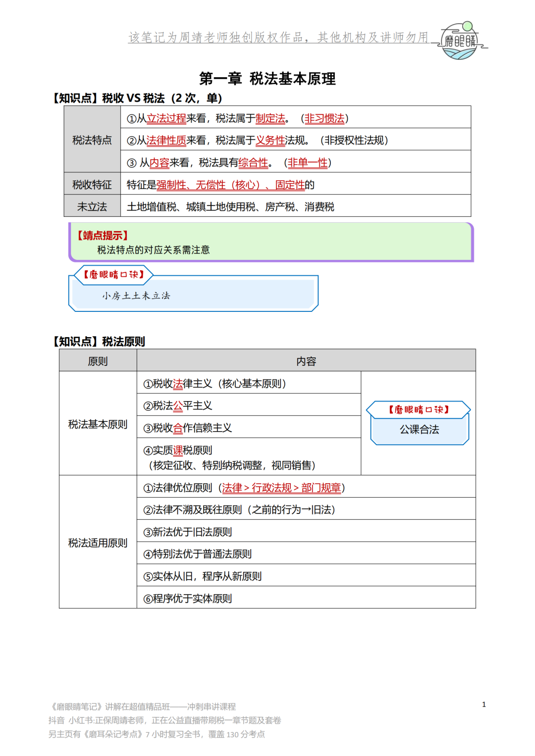Expand the 税法适用原则 section
Screen dimensions: 535x756
(x=97, y=542)
